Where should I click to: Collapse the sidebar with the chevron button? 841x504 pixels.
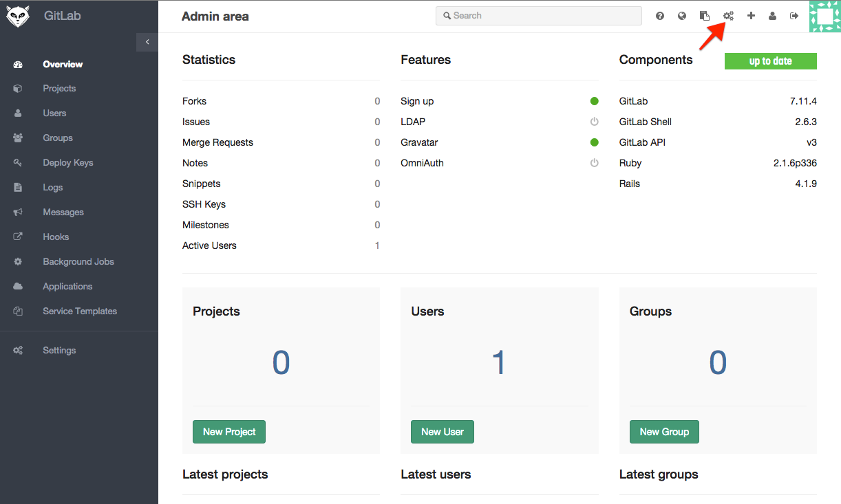pos(147,42)
